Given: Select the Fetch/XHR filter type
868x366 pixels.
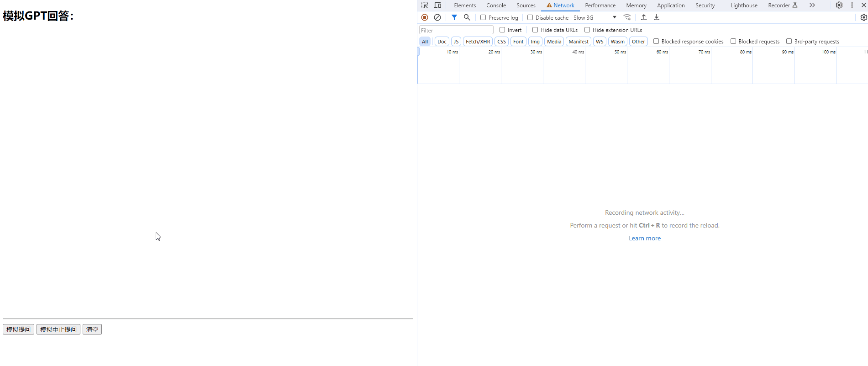Looking at the screenshot, I should (x=478, y=42).
